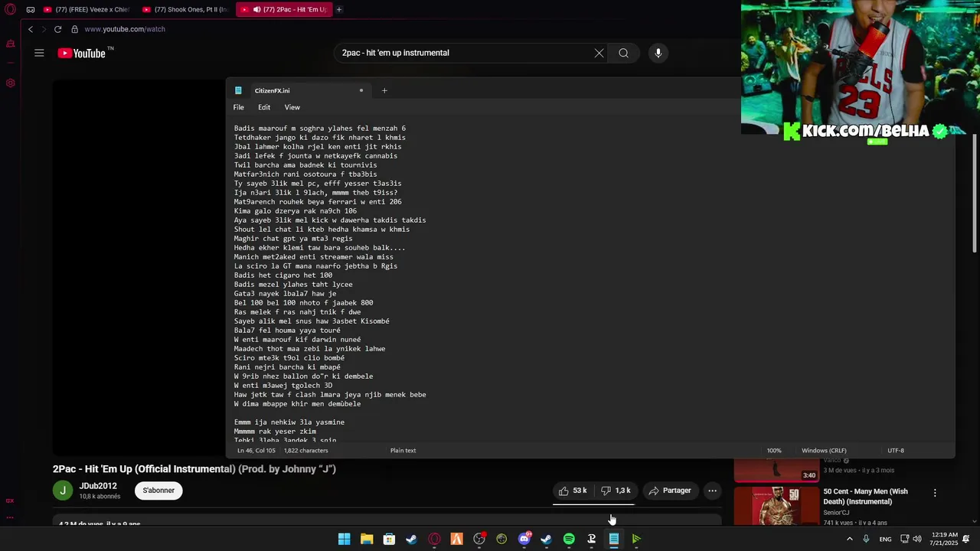980x551 pixels.
Task: Dislike the video with 1,3 k
Action: coord(616,491)
